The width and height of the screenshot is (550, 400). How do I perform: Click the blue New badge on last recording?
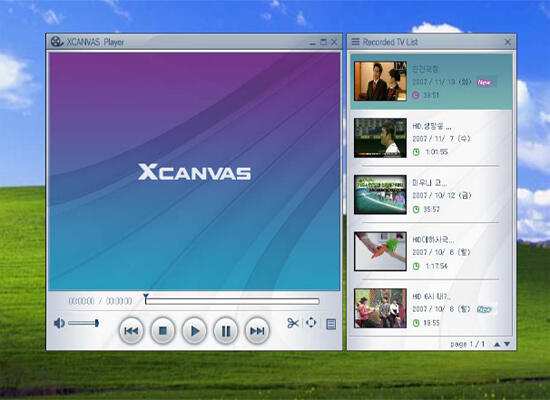point(484,309)
